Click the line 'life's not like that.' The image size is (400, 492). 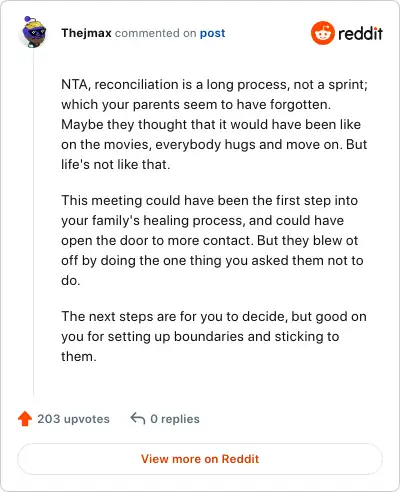point(116,164)
